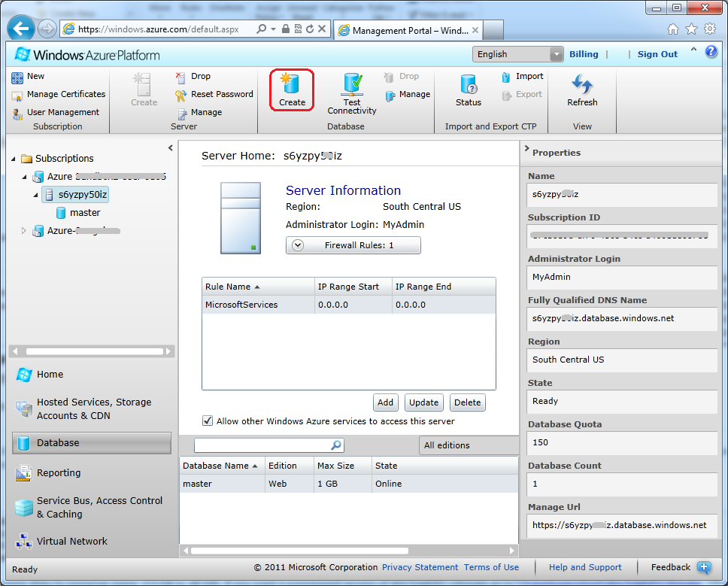
Task: Collapse the Subscriptions tree node
Action: click(x=14, y=159)
